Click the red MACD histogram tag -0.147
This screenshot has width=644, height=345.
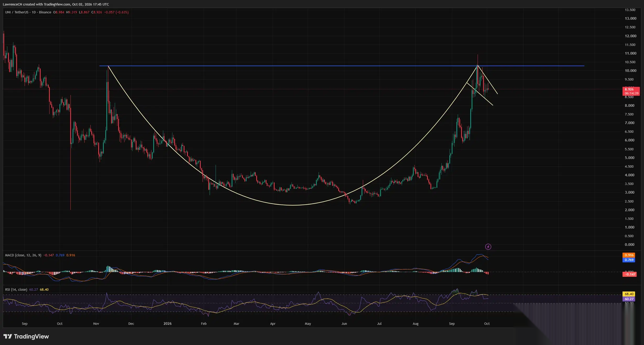click(629, 274)
